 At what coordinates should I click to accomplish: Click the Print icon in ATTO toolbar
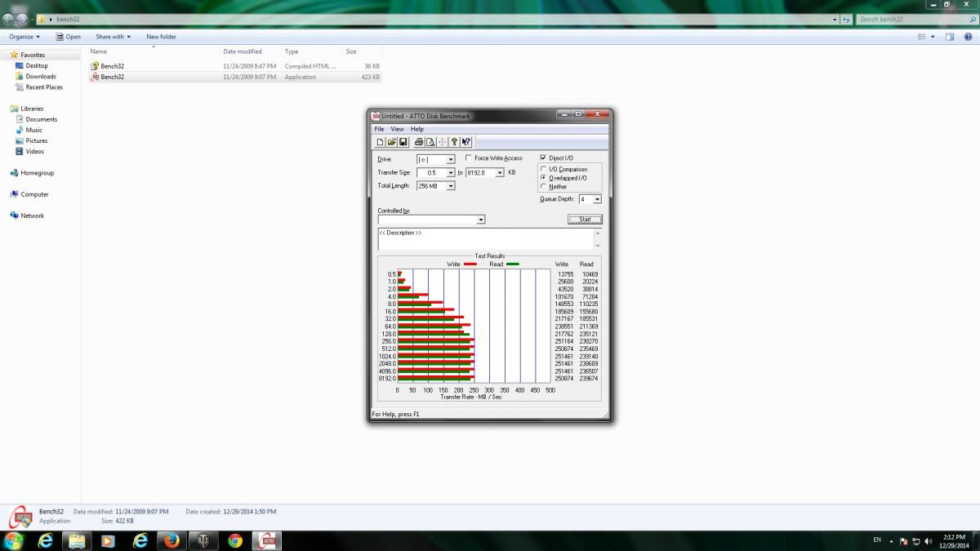(x=419, y=142)
